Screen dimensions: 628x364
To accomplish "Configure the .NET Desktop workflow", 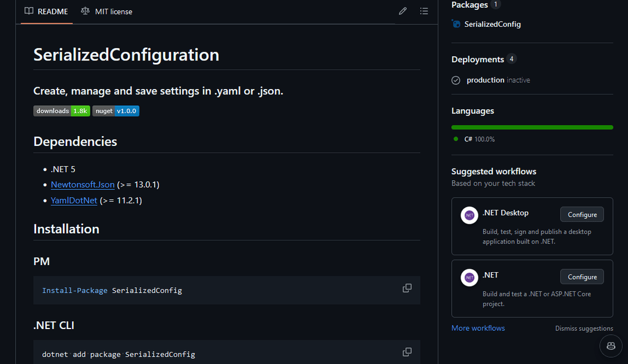I will [x=581, y=214].
